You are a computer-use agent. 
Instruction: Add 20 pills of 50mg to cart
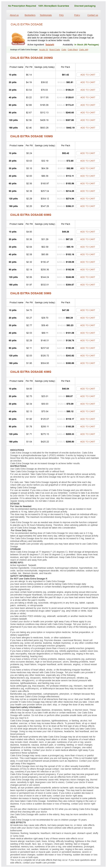(x=88, y=318)
